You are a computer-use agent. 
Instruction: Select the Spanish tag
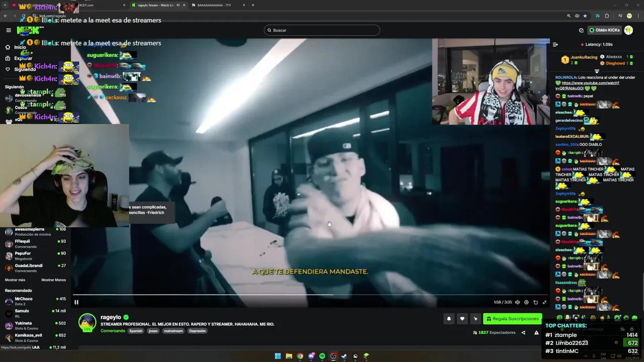(136, 331)
